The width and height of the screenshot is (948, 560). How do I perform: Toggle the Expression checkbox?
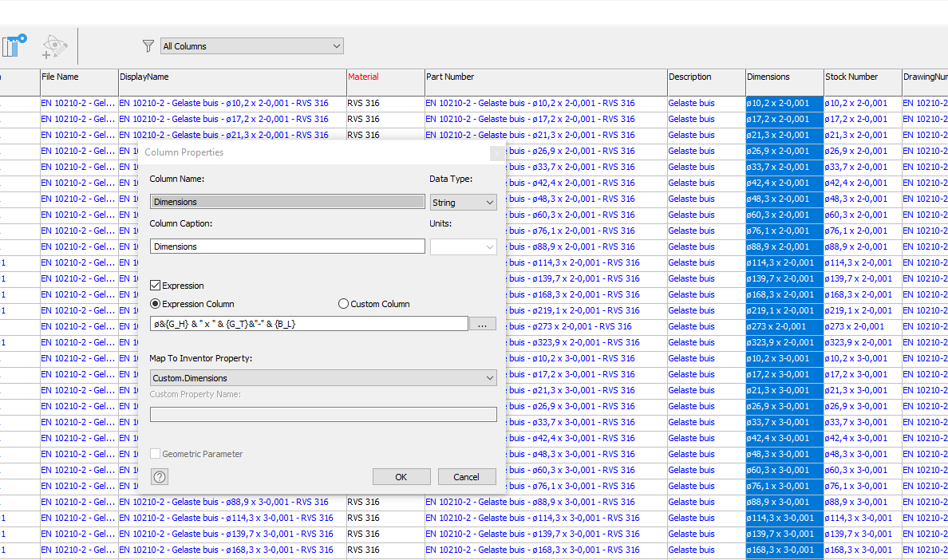click(156, 285)
